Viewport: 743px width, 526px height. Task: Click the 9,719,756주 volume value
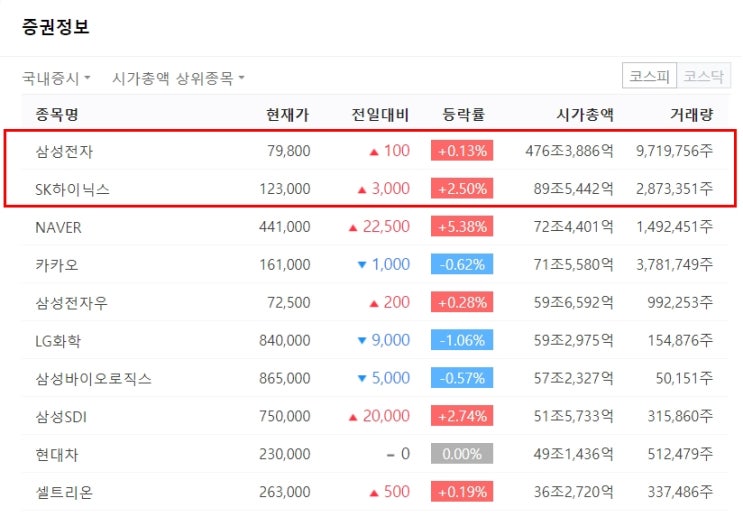(674, 151)
